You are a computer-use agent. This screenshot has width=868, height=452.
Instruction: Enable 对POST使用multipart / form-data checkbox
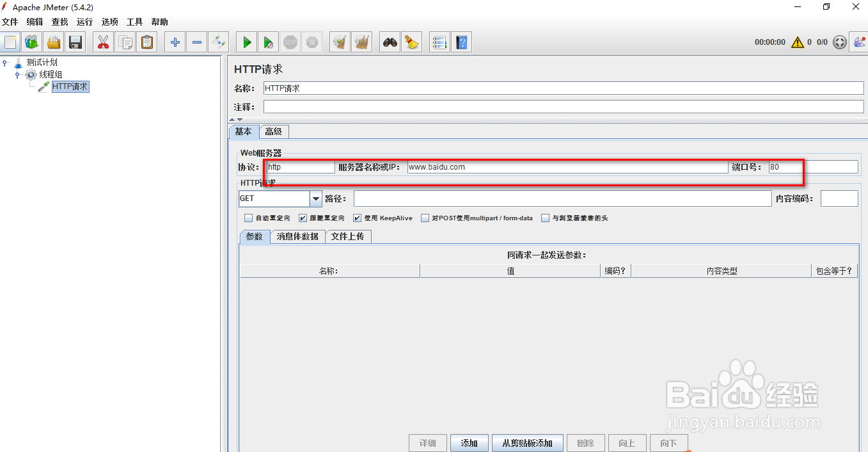pos(425,218)
